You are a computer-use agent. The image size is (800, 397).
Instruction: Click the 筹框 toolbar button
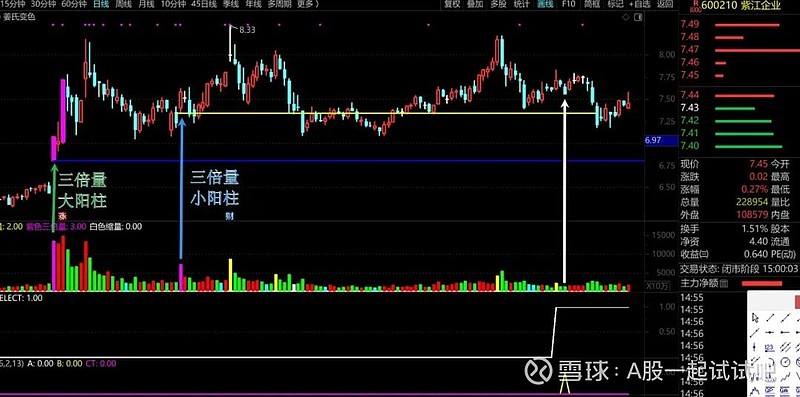pyautogui.click(x=592, y=4)
